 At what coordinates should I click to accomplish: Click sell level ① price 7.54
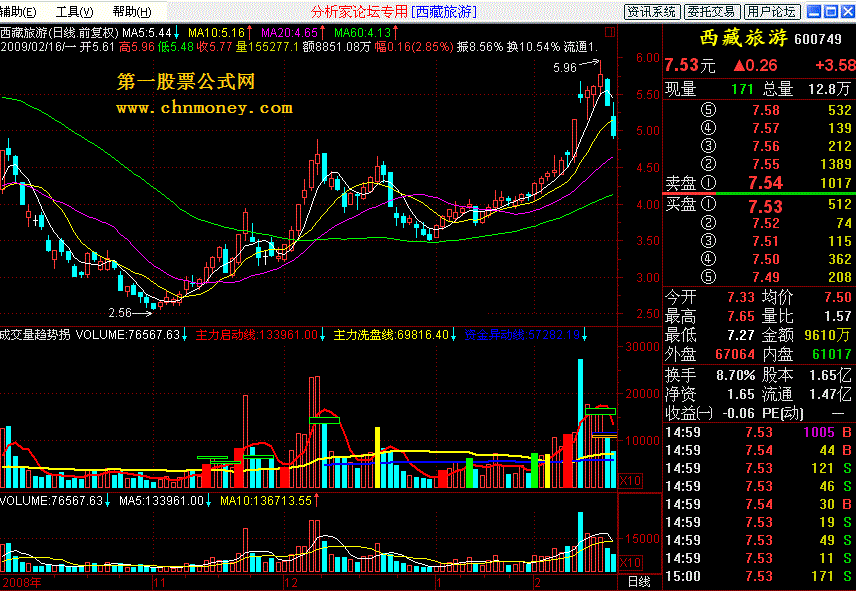click(765, 183)
